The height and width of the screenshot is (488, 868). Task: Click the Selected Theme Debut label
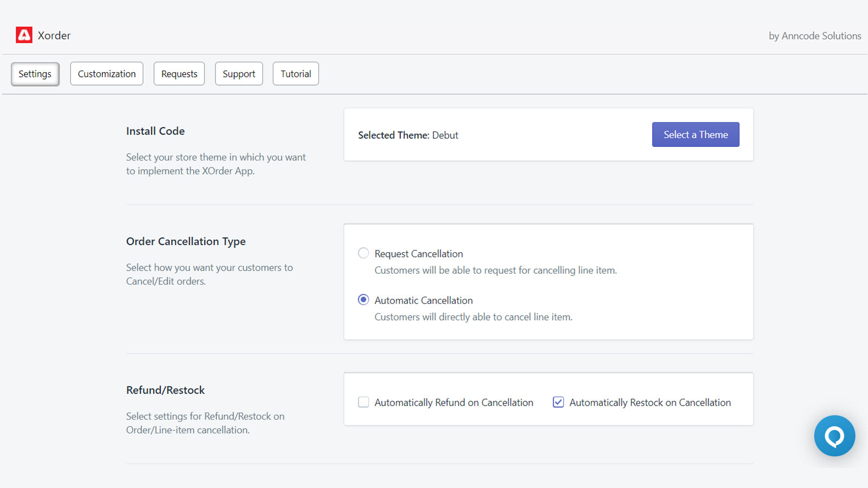tap(408, 135)
